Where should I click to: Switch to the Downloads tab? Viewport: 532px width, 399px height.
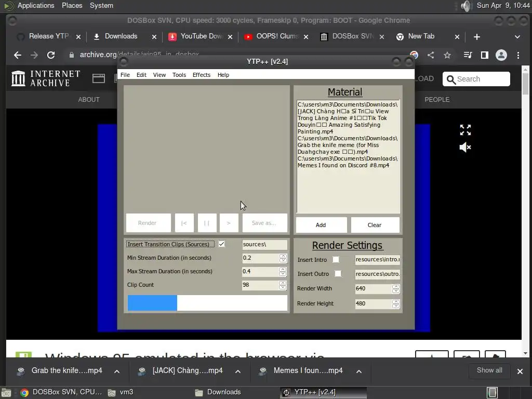(121, 36)
